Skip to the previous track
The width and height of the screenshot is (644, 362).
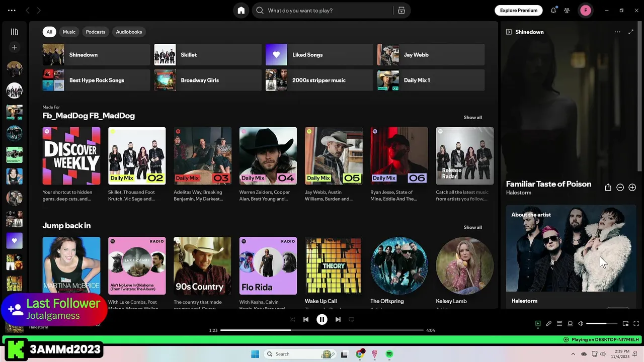(306, 319)
